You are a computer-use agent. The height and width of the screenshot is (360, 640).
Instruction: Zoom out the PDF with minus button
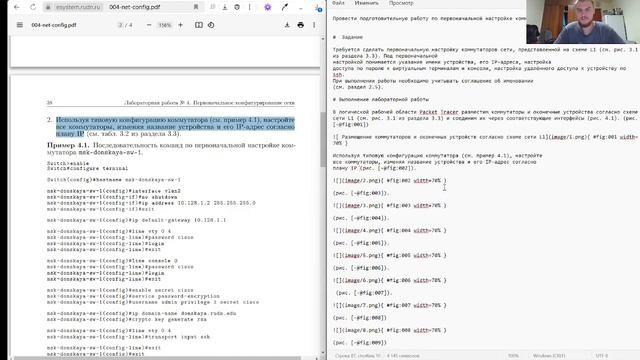(x=149, y=25)
